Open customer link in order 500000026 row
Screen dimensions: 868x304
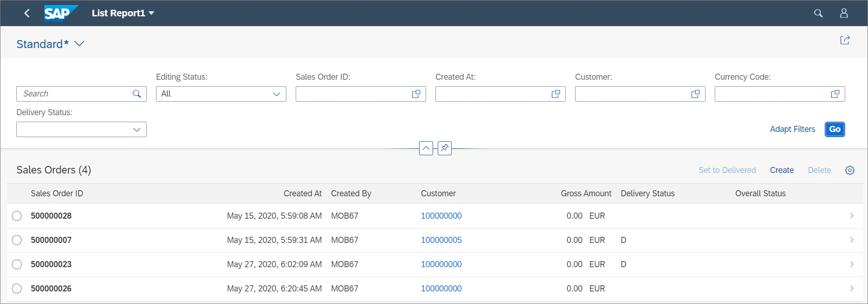pos(441,289)
